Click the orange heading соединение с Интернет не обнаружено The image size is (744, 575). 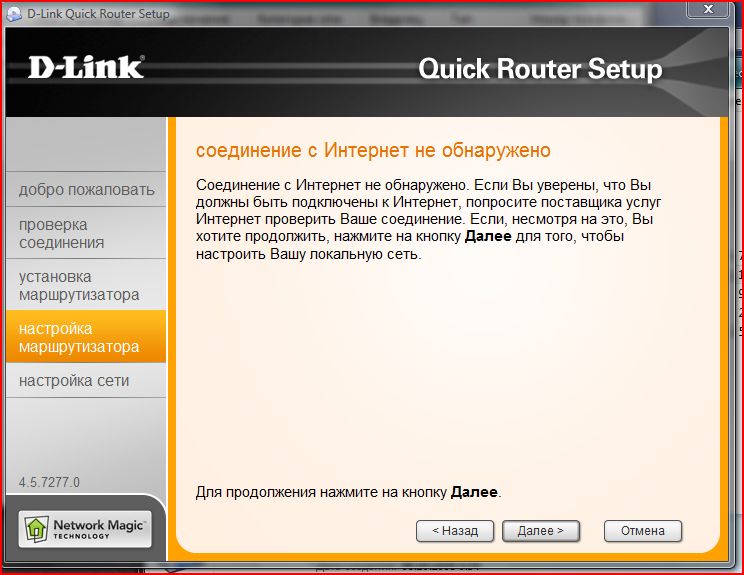coord(373,150)
